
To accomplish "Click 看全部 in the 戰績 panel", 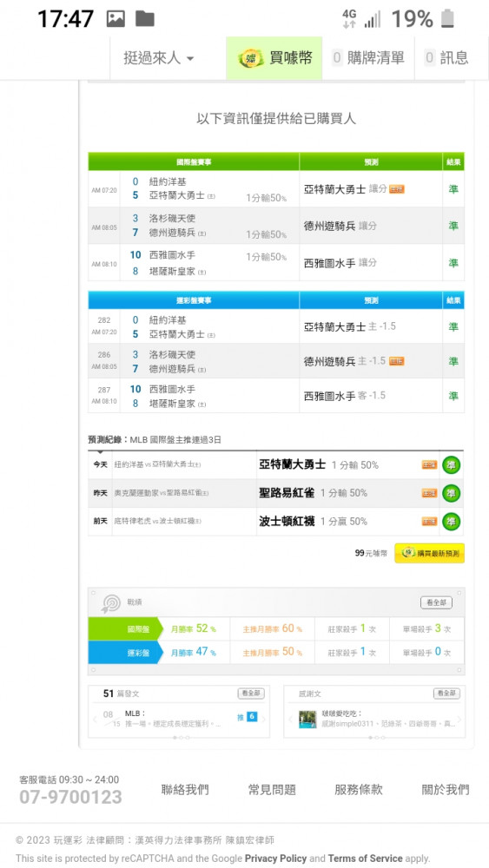I will 436,603.
